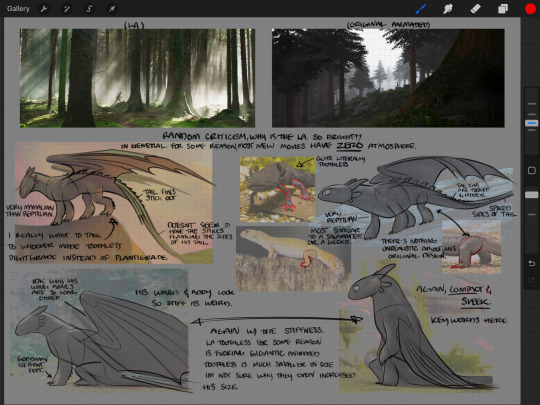Viewport: 540px width, 405px height.
Task: Redo with the lower sidebar arrow
Action: click(531, 280)
